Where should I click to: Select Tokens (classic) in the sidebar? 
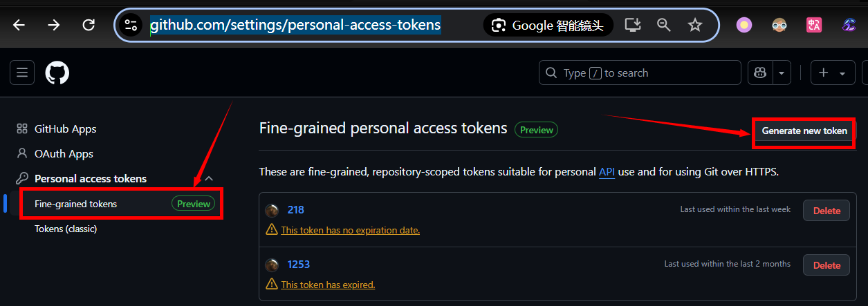pos(66,229)
